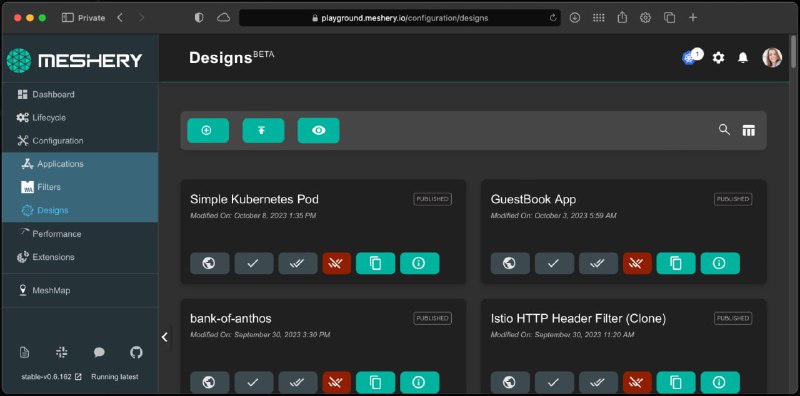This screenshot has height=396, width=800.
Task: Click PUBLISHED badge on Istio HTTP Header Filter
Action: pos(733,318)
